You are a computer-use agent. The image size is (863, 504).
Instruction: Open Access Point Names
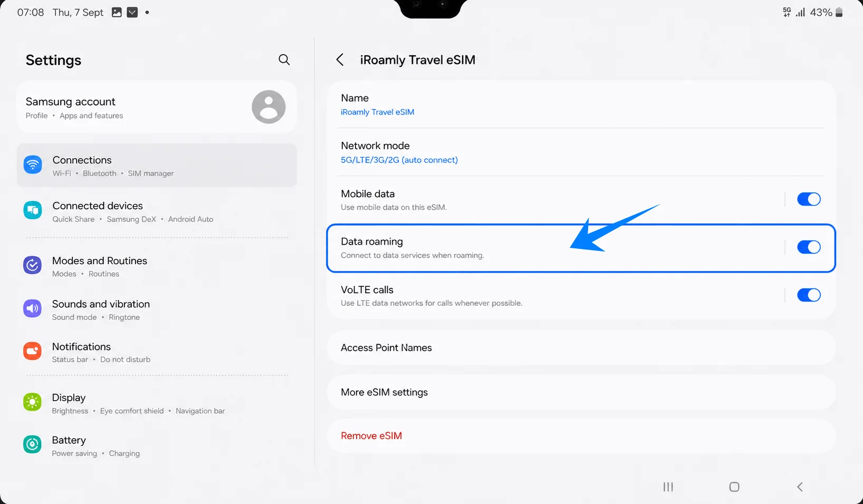coord(581,348)
